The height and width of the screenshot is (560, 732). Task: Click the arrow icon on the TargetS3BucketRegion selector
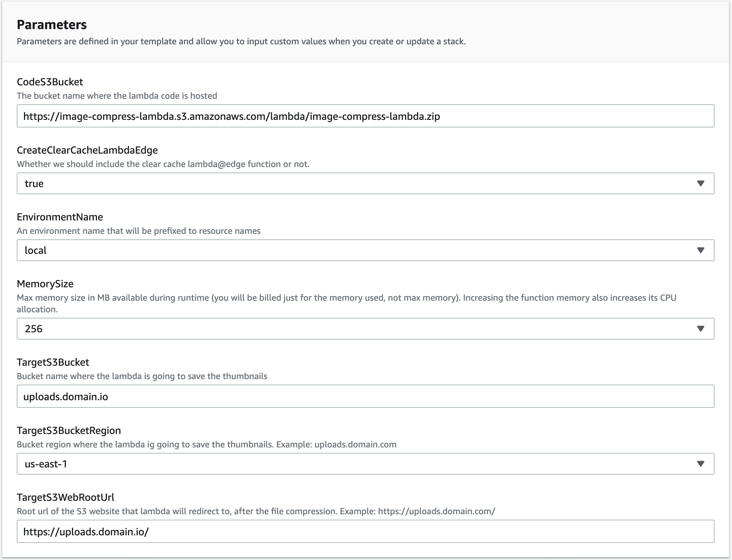click(x=700, y=464)
